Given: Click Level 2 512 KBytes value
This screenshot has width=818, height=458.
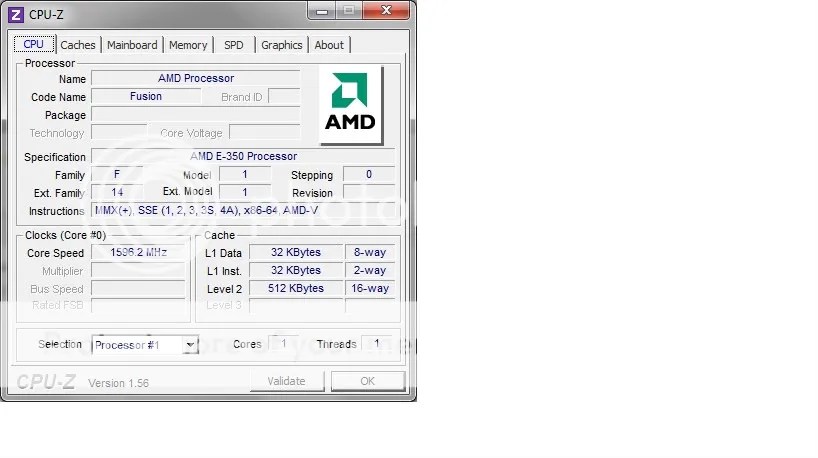Looking at the screenshot, I should pyautogui.click(x=296, y=288).
